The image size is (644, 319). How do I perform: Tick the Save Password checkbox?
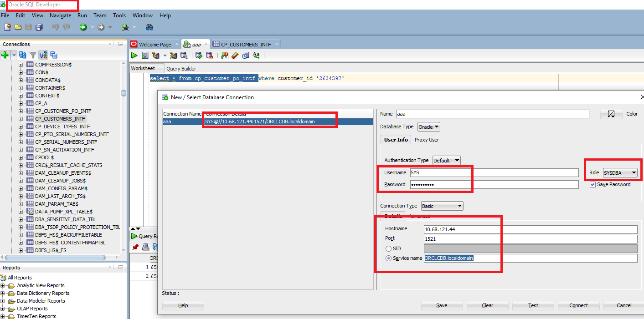pos(592,184)
